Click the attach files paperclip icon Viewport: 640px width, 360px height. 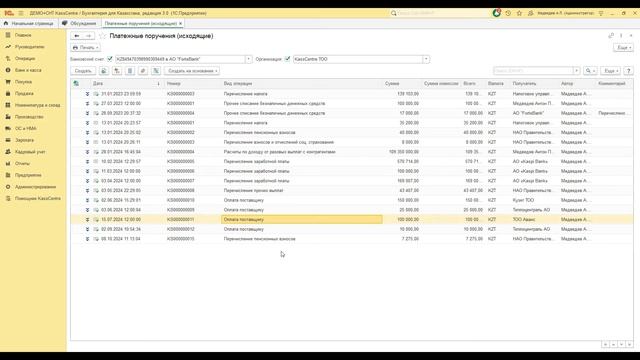[143, 71]
